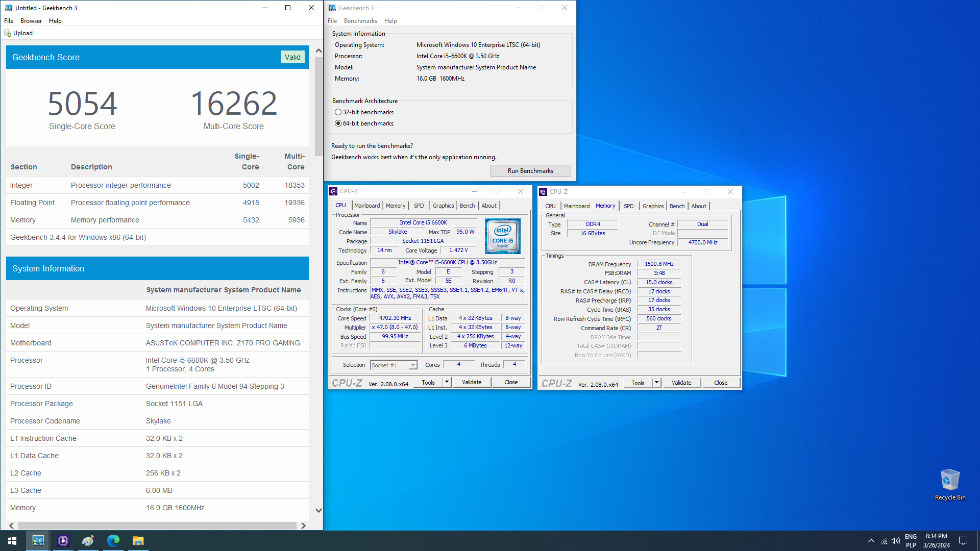The image size is (980, 551).
Task: Open CPU-Z from the taskbar
Action: click(x=63, y=541)
